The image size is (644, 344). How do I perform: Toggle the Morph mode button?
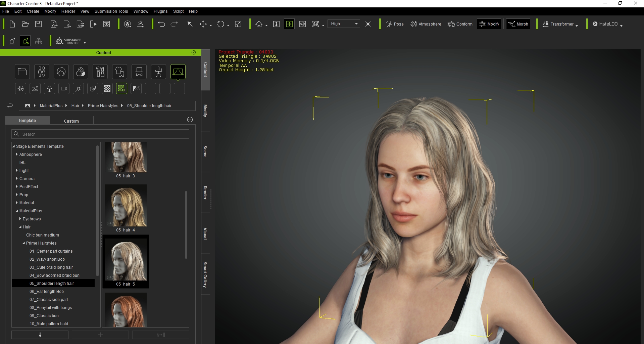[x=518, y=24]
